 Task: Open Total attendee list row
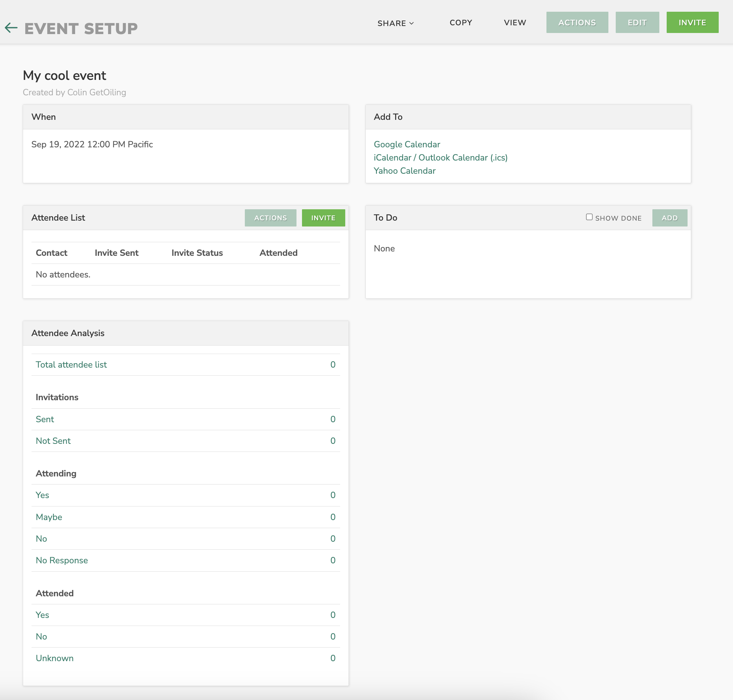click(71, 365)
